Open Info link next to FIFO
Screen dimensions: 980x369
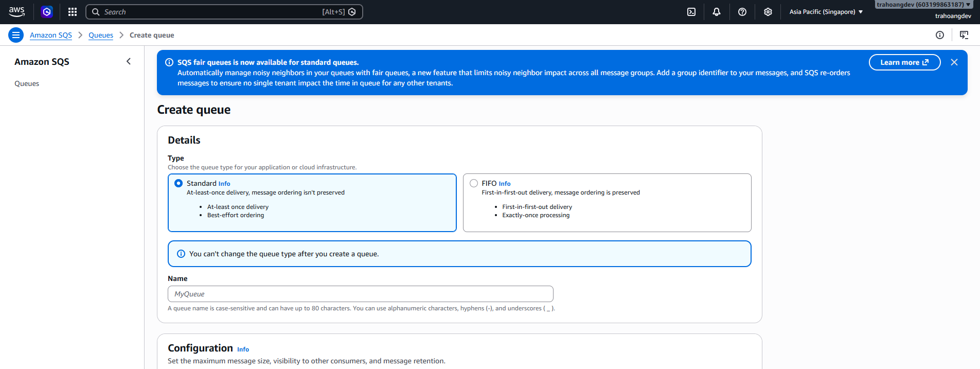click(x=505, y=184)
